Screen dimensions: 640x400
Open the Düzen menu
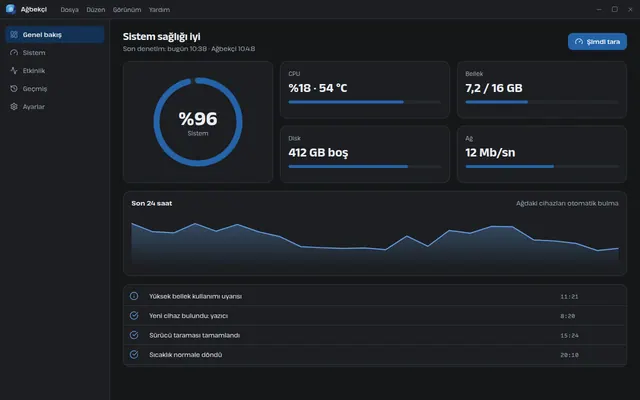point(96,9)
